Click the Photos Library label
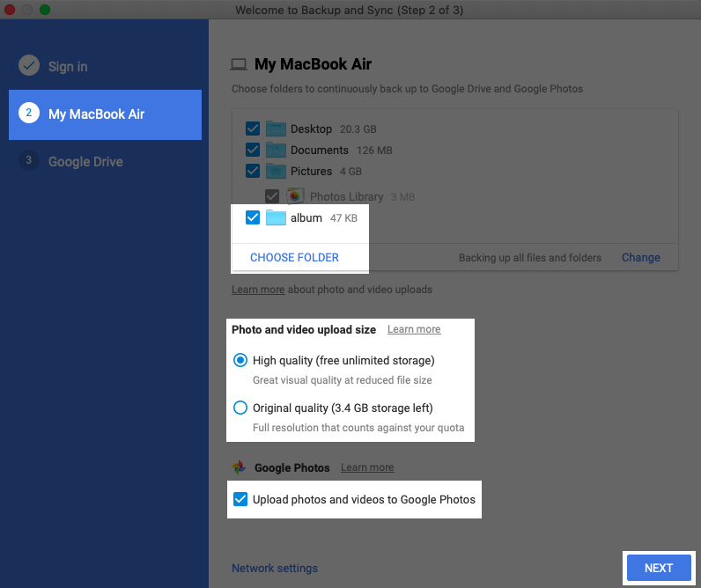Image resolution: width=701 pixels, height=588 pixels. [346, 196]
